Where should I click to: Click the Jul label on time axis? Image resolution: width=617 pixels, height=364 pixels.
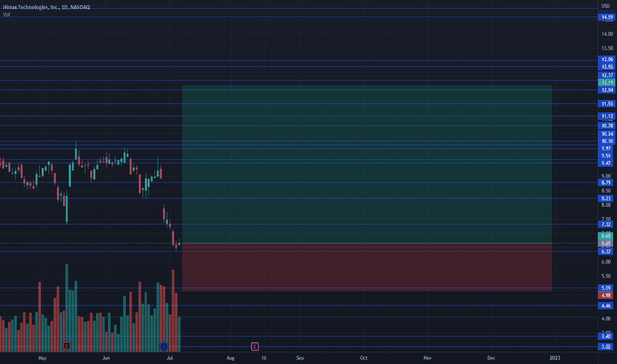169,358
